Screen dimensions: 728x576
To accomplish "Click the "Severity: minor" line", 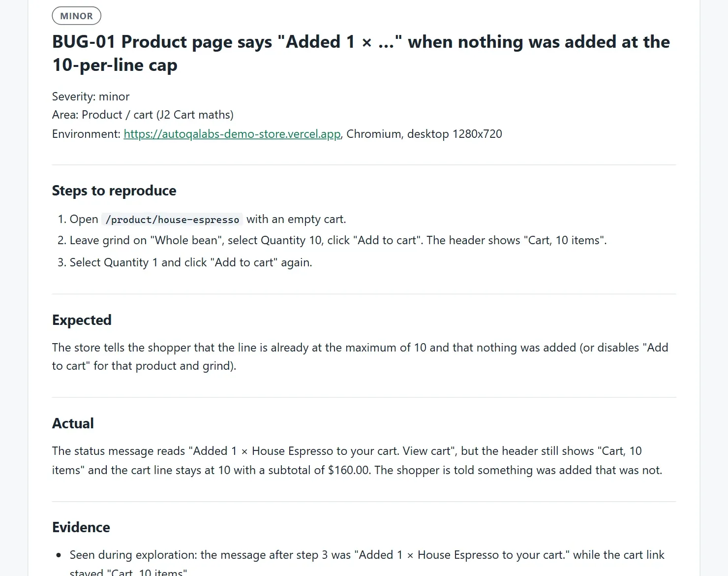I will tap(91, 96).
